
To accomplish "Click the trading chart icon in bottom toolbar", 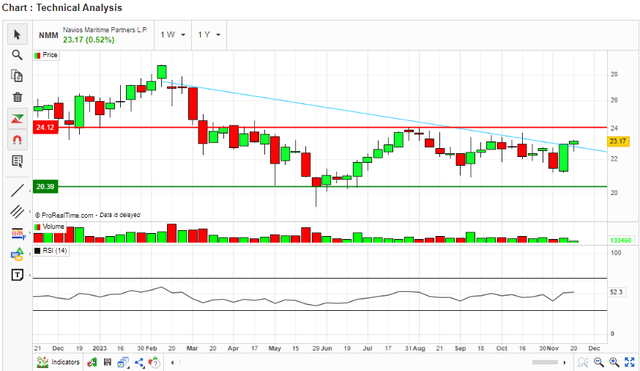I will click(92, 362).
